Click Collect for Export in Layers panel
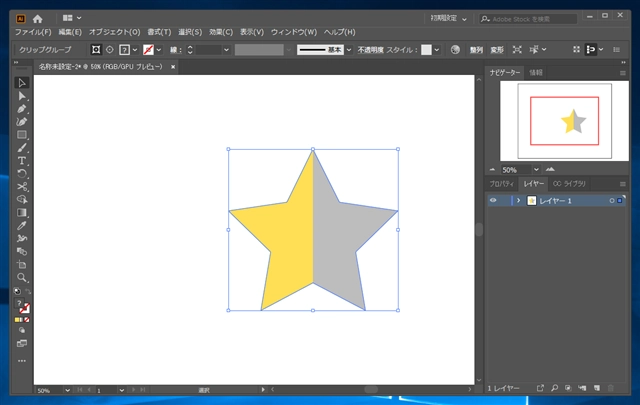The image size is (640, 405). [x=540, y=388]
